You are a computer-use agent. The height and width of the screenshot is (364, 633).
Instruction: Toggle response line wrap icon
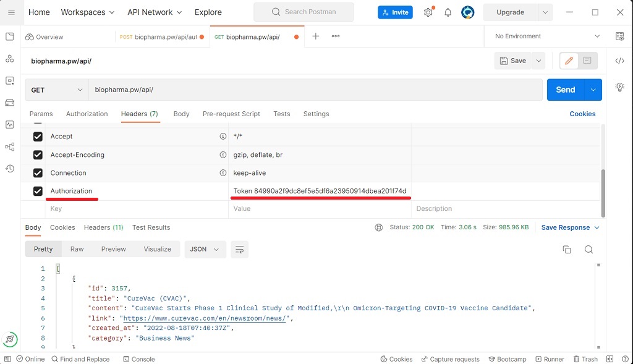tap(239, 250)
